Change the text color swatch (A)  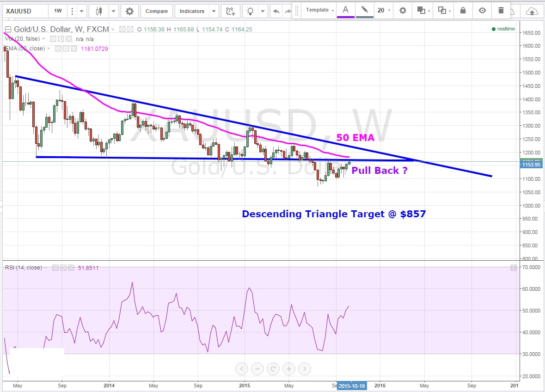point(345,10)
